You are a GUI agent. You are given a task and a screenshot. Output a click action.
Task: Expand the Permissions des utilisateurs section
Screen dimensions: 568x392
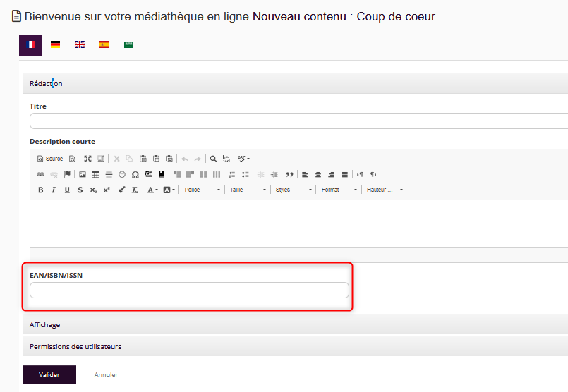(x=75, y=346)
